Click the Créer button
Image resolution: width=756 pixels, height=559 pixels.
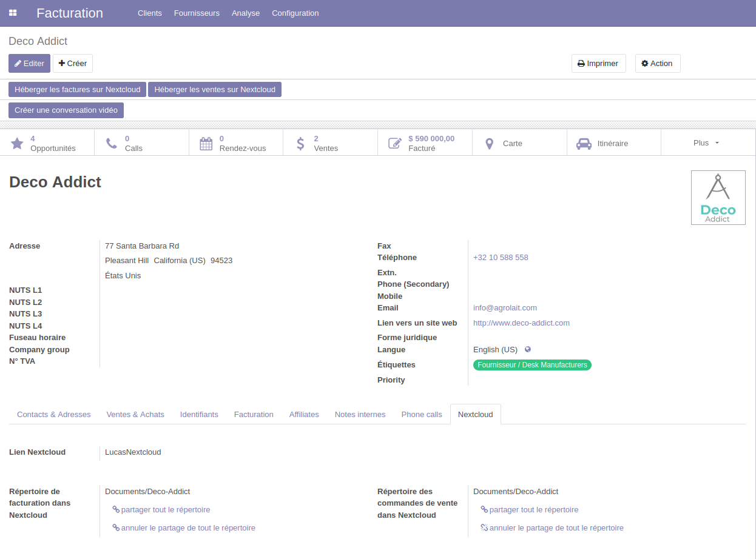coord(73,64)
